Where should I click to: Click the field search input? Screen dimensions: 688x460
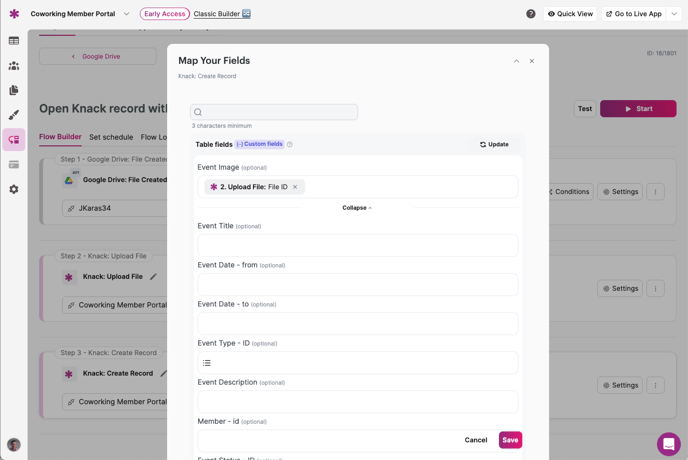point(274,112)
